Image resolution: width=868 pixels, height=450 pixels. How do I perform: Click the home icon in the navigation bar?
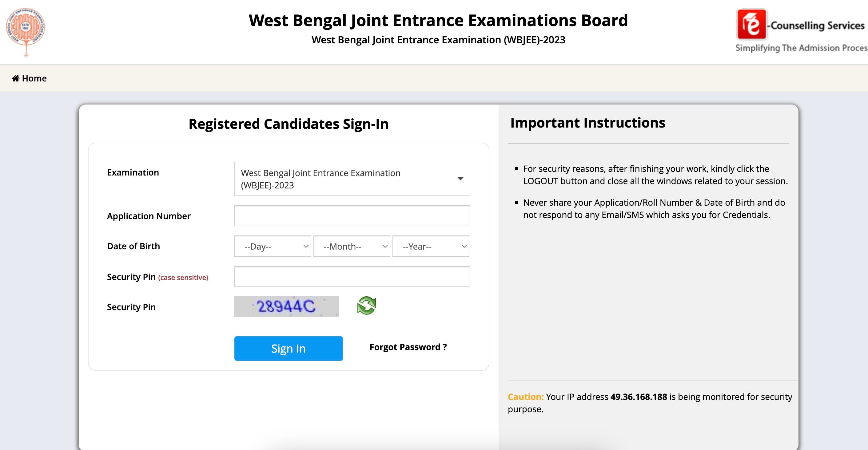(x=15, y=78)
